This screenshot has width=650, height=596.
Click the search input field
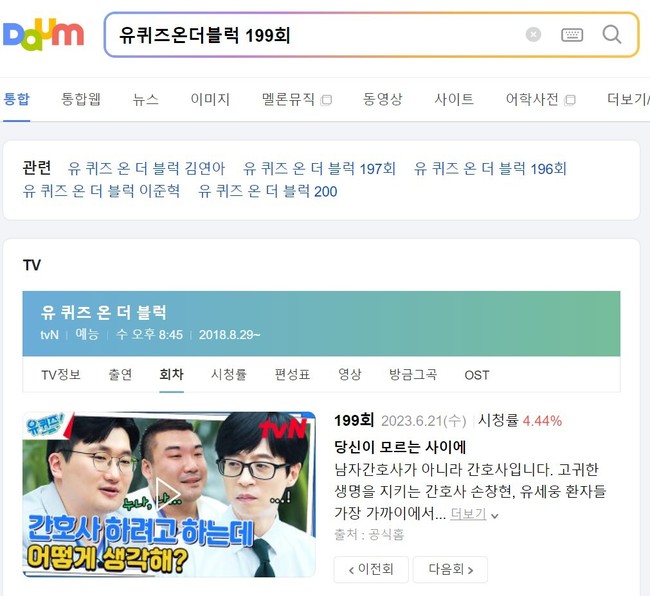[315, 35]
